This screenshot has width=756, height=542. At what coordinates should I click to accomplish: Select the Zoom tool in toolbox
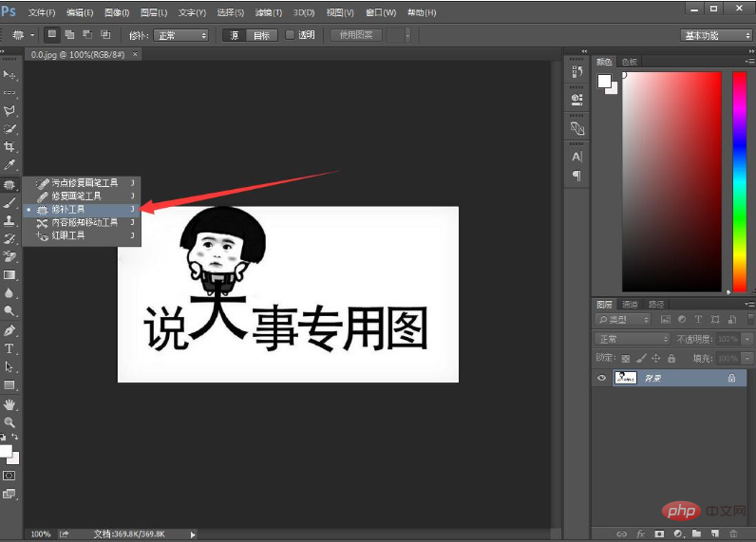click(x=9, y=422)
